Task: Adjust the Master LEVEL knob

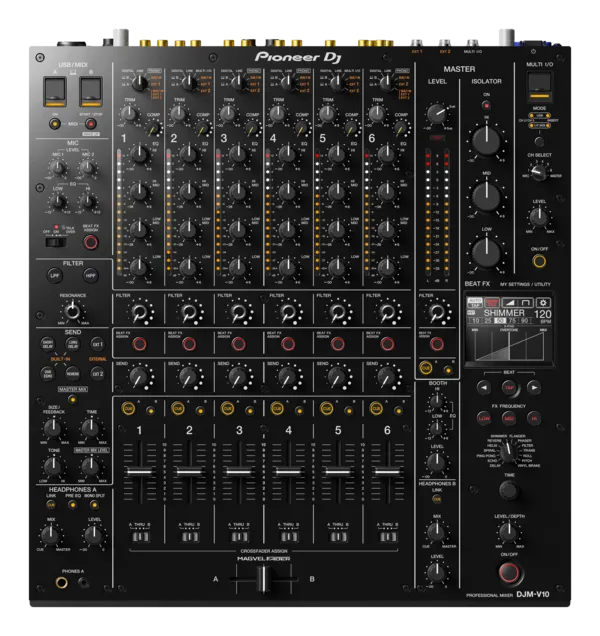Action: point(437,114)
